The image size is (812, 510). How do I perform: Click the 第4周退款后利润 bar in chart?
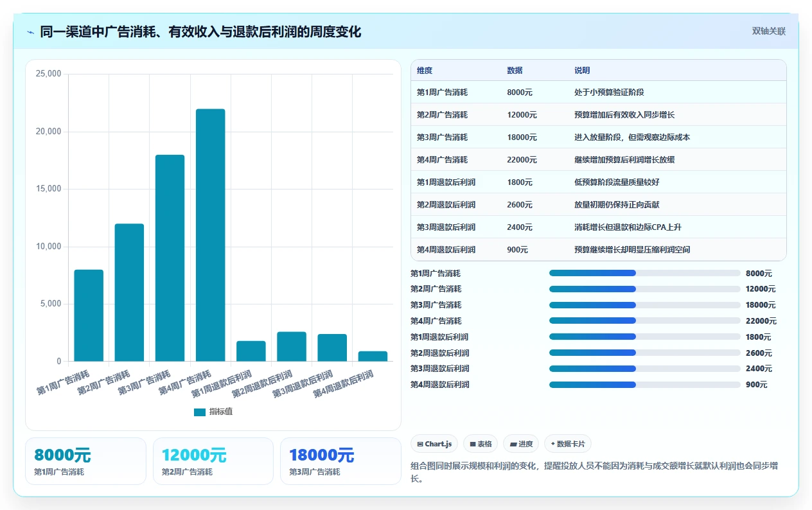click(x=373, y=356)
